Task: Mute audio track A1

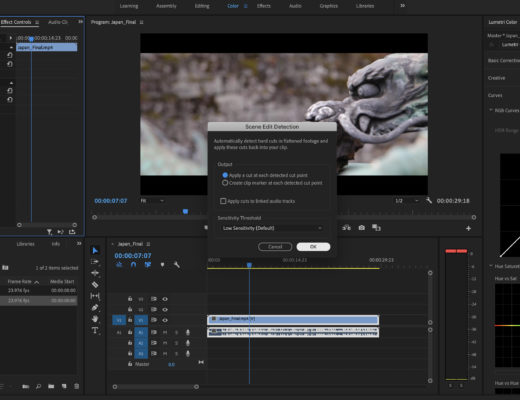Action: pos(165,332)
